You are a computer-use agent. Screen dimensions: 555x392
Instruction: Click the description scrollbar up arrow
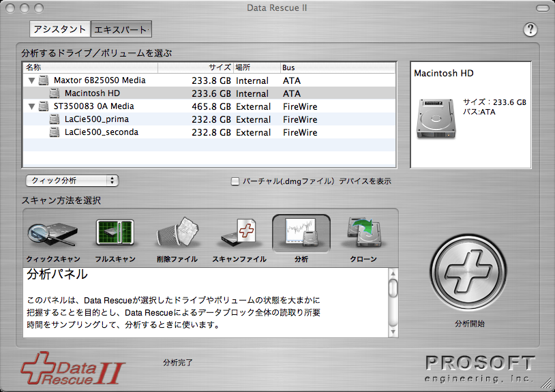393,273
